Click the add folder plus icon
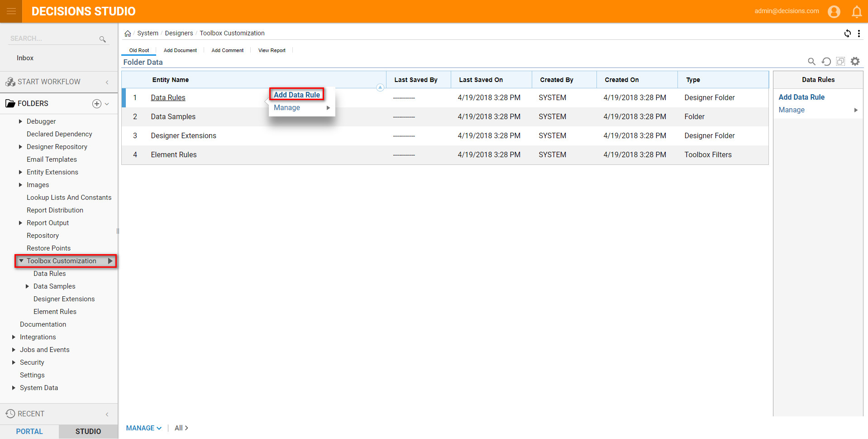Screen dimensions: 868x439 pos(96,104)
